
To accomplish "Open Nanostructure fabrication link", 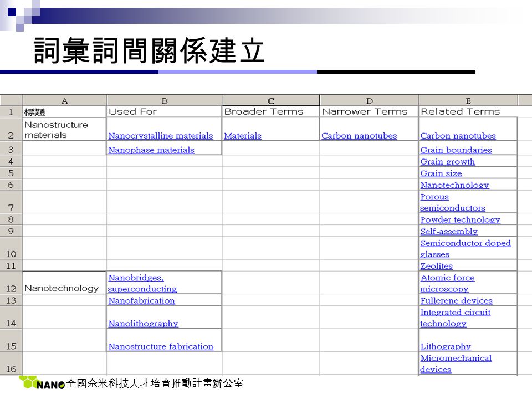I will pyautogui.click(x=161, y=346).
